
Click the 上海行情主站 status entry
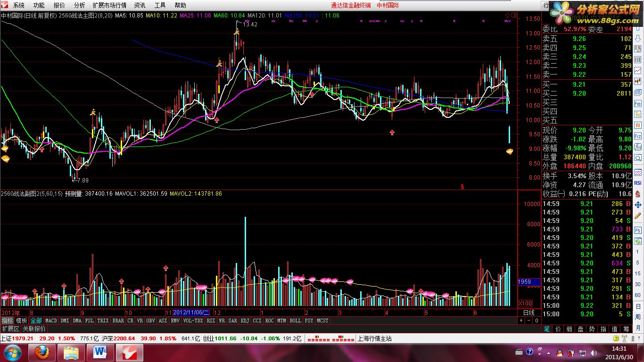[x=375, y=338]
